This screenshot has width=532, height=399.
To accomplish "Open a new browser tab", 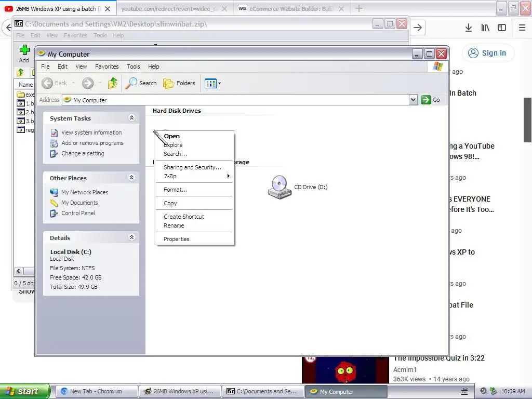I will [x=358, y=8].
